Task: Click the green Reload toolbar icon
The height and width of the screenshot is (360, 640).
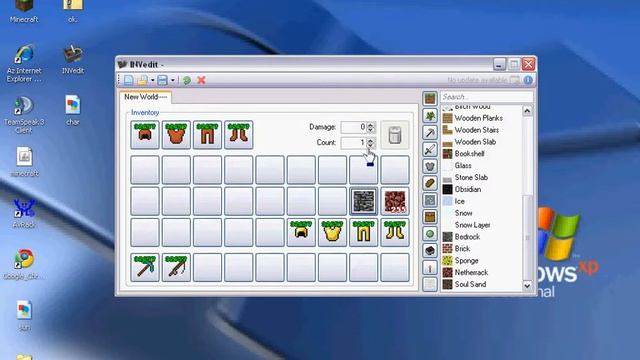Action: [x=187, y=80]
